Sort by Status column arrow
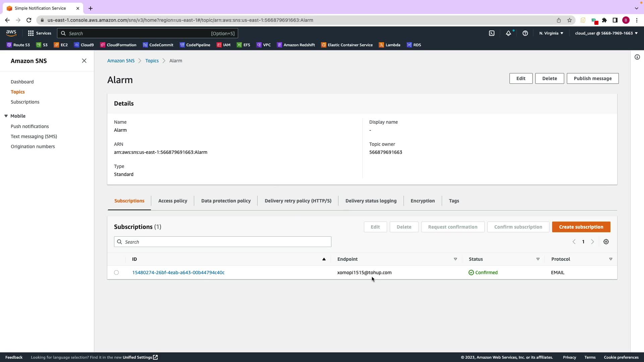This screenshot has width=644, height=362. pyautogui.click(x=538, y=259)
